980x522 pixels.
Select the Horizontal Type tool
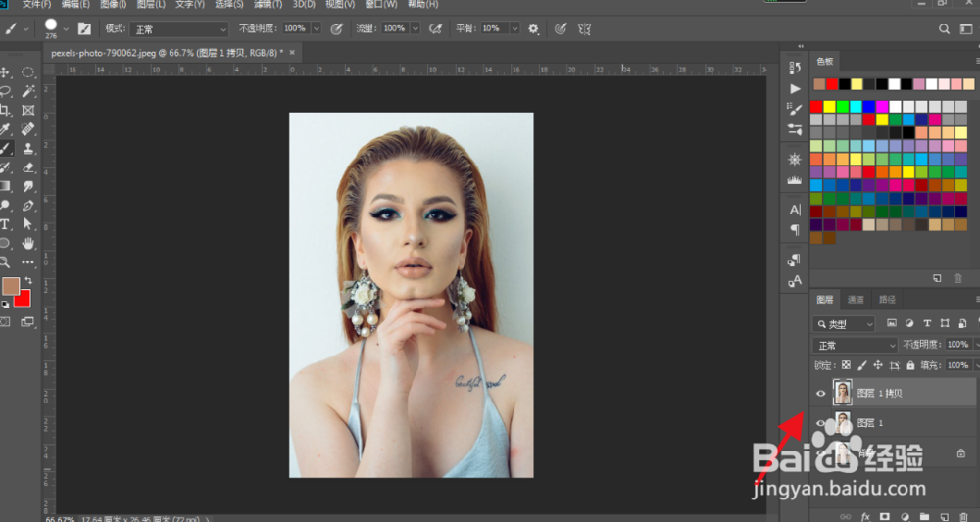point(5,223)
